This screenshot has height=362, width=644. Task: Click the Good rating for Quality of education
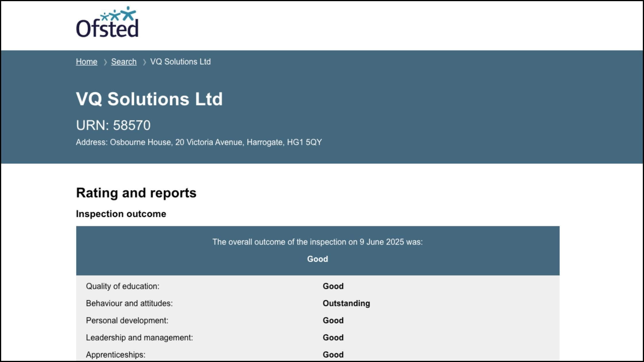[x=333, y=286]
